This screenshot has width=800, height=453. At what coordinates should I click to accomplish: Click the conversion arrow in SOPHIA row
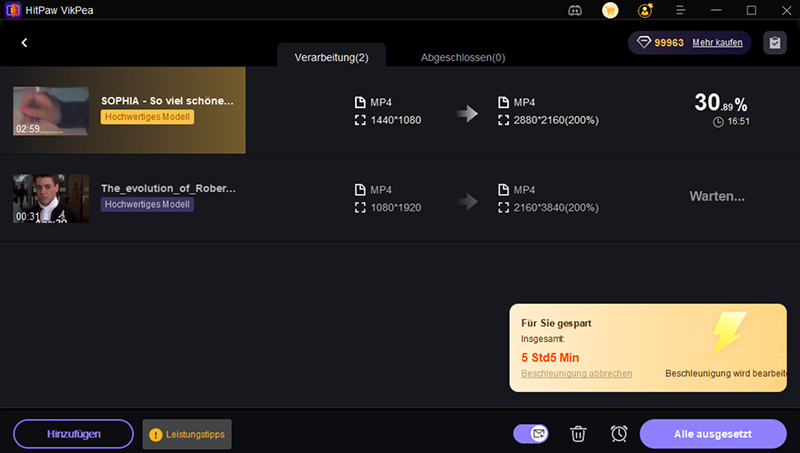pos(467,113)
